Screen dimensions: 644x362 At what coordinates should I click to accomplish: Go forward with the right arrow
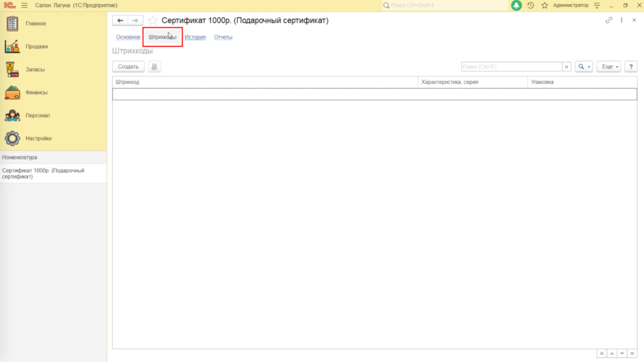tap(135, 21)
